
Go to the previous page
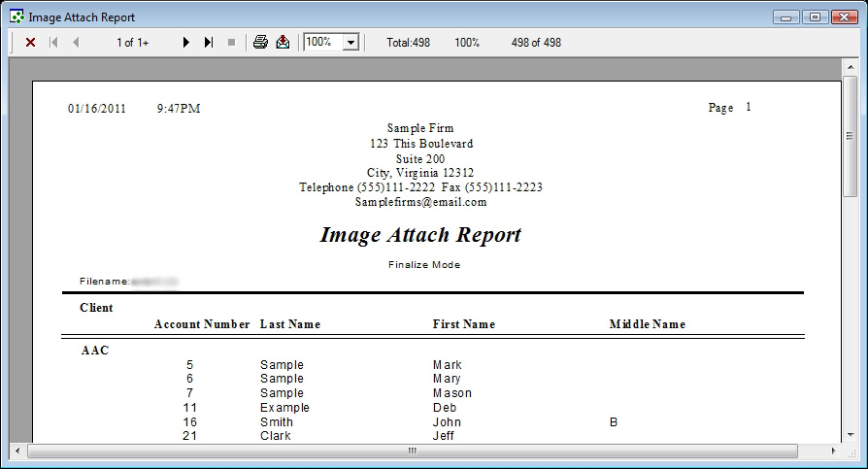76,43
